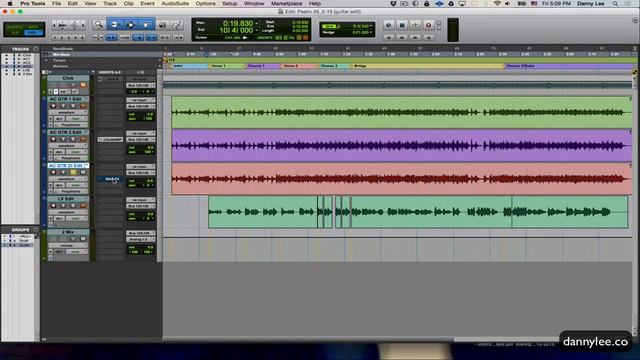Click the Wi-Fi status icon
640x360 pixels.
click(497, 4)
